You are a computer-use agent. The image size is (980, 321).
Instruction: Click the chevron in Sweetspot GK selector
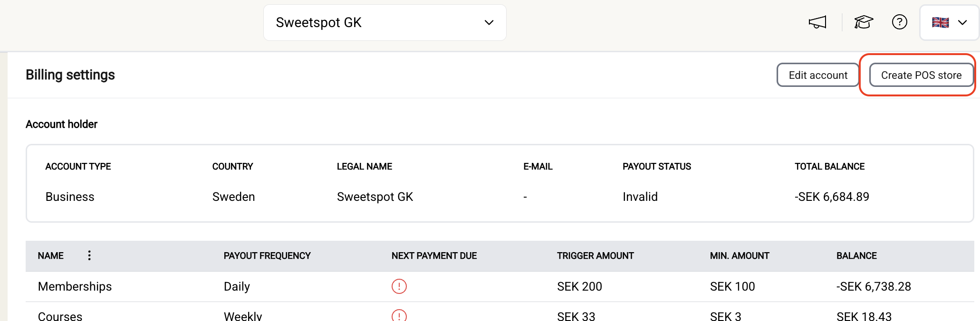tap(489, 23)
